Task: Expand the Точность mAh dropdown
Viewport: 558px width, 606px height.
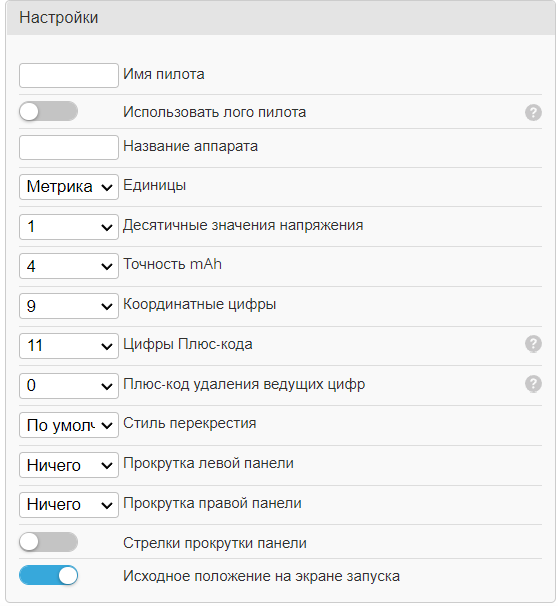Action: pos(69,266)
